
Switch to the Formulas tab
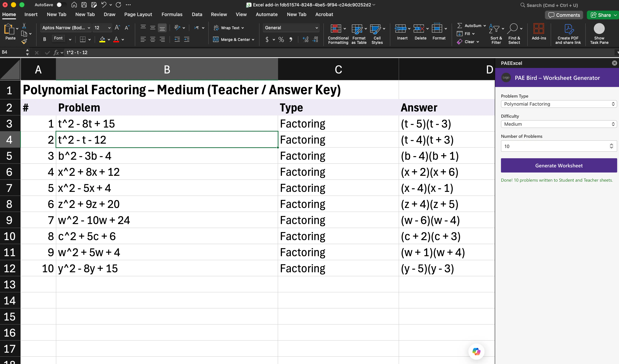[172, 14]
